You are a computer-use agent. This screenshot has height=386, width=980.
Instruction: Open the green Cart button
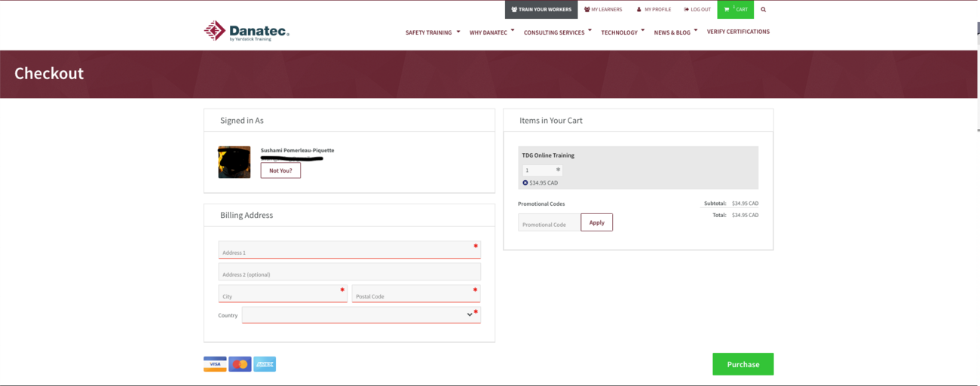pos(736,10)
